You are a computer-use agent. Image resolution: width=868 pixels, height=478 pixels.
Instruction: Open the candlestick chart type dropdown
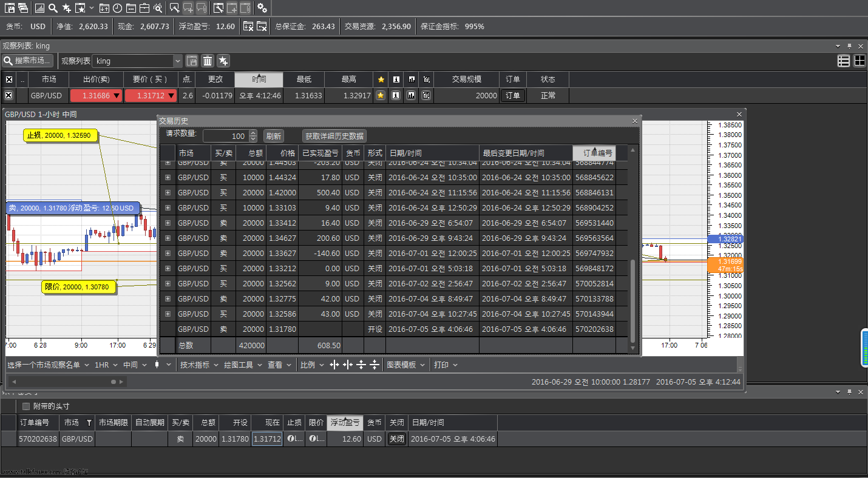161,365
